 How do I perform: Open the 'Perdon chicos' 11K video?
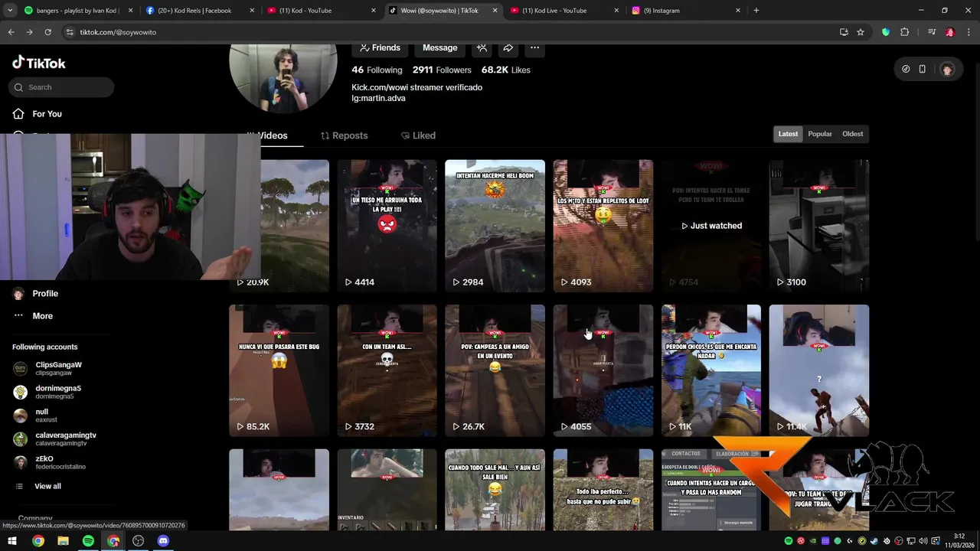[x=711, y=370]
